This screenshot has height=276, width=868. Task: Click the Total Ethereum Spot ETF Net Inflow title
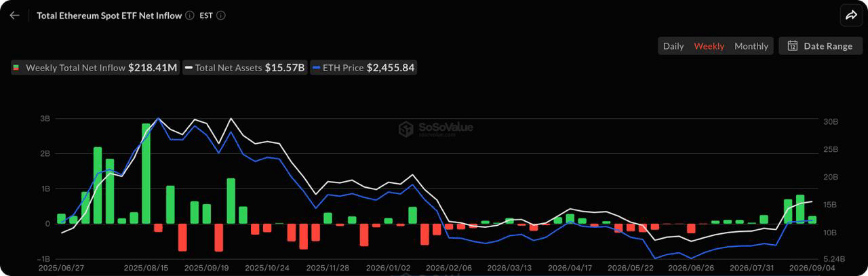click(x=109, y=15)
